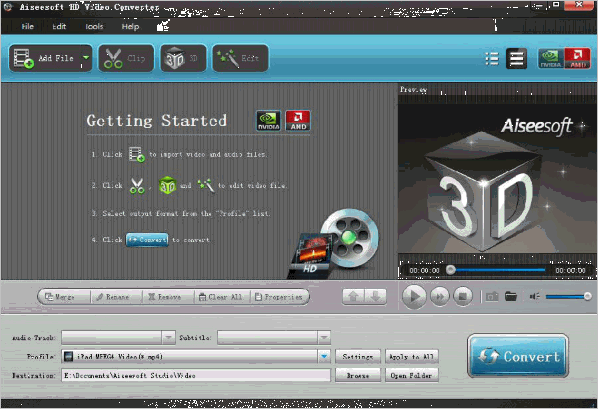Stop the preview playback
598x409 pixels.
tap(463, 296)
